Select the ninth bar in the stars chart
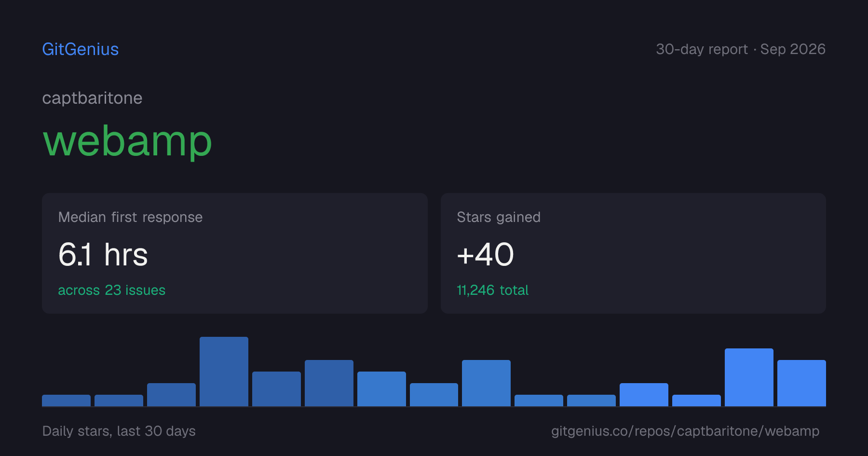The height and width of the screenshot is (456, 868). (486, 383)
